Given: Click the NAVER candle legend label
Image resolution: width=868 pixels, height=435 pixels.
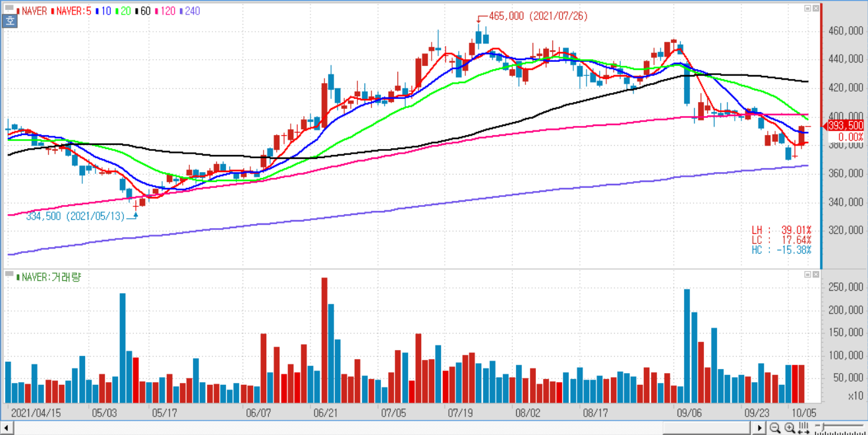Looking at the screenshot, I should [x=31, y=11].
